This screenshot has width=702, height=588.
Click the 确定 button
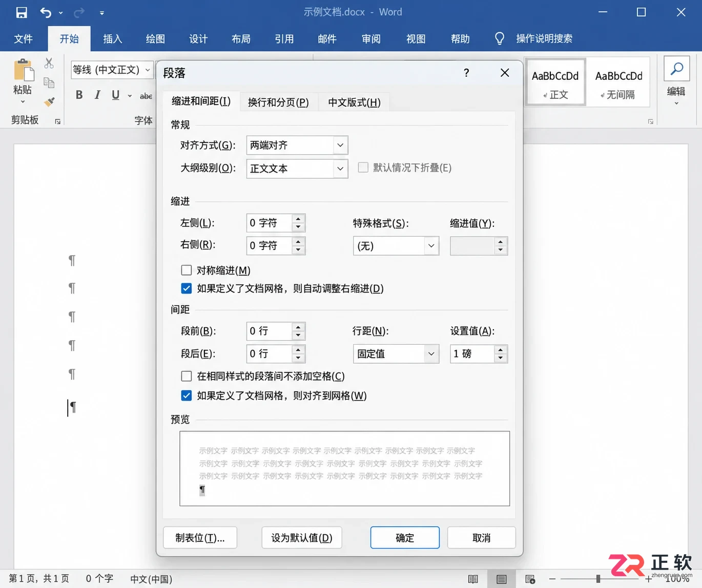click(405, 538)
